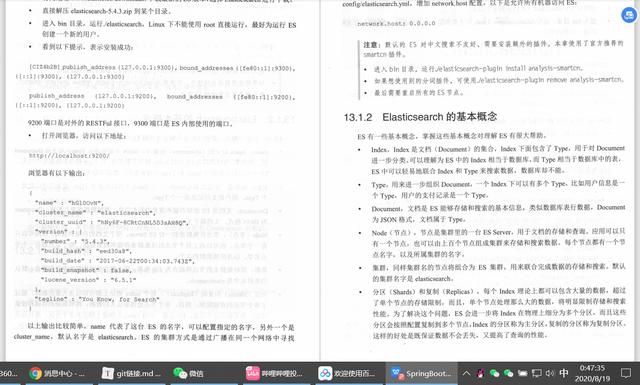Click the http://localhost:9200/ address text
The height and width of the screenshot is (385, 640).
(x=69, y=156)
